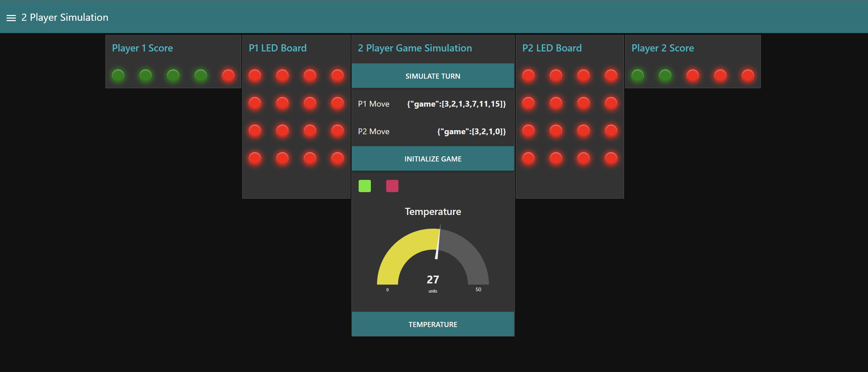Click second green LED in Player 2 Score
The image size is (868, 372).
click(665, 75)
